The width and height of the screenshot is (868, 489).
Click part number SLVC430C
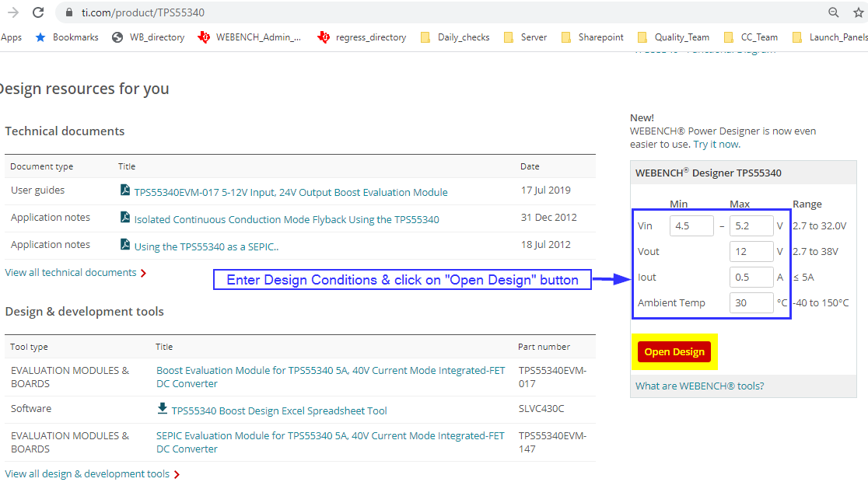click(541, 409)
